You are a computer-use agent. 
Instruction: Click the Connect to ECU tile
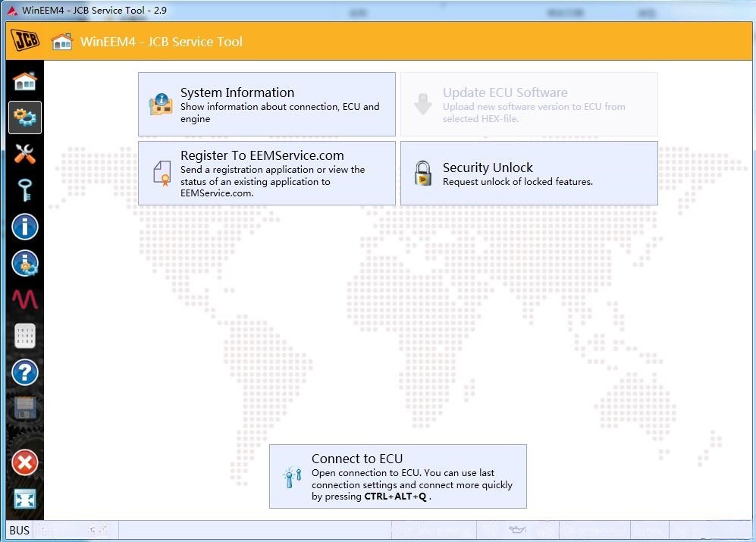[398, 476]
